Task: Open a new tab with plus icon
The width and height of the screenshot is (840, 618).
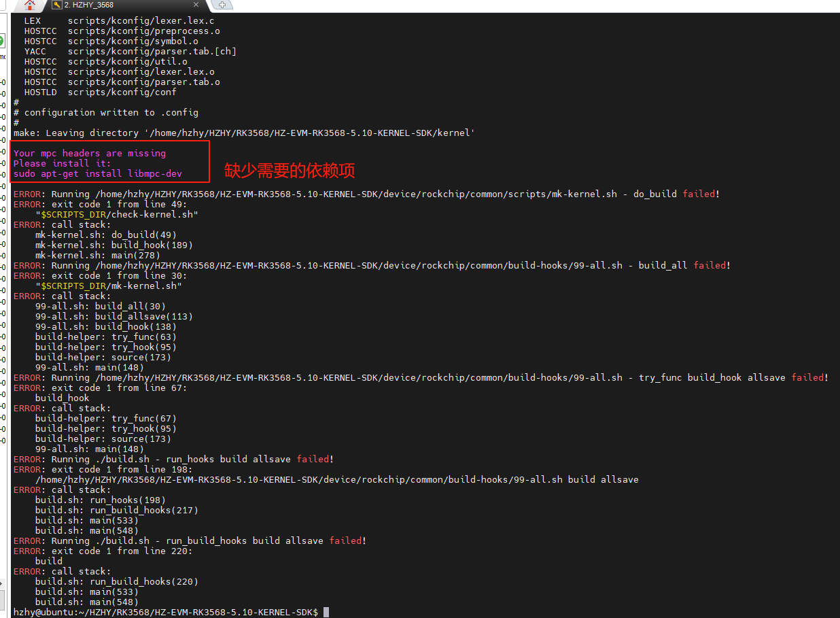Action: (222, 5)
